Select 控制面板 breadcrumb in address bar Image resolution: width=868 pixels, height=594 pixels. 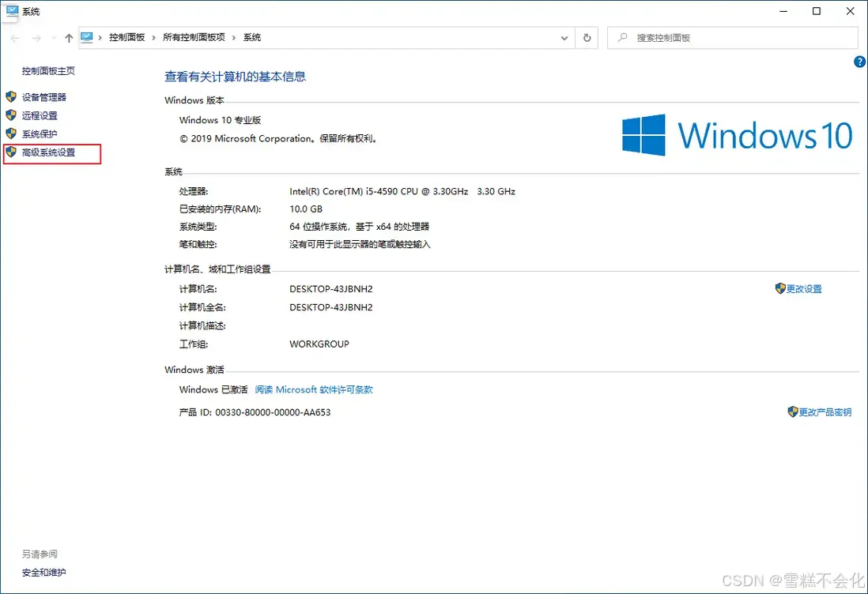point(126,38)
